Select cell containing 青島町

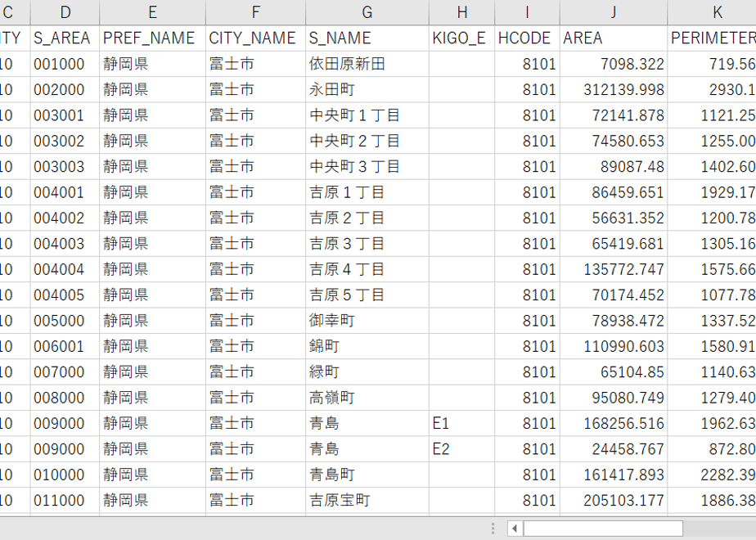point(367,475)
